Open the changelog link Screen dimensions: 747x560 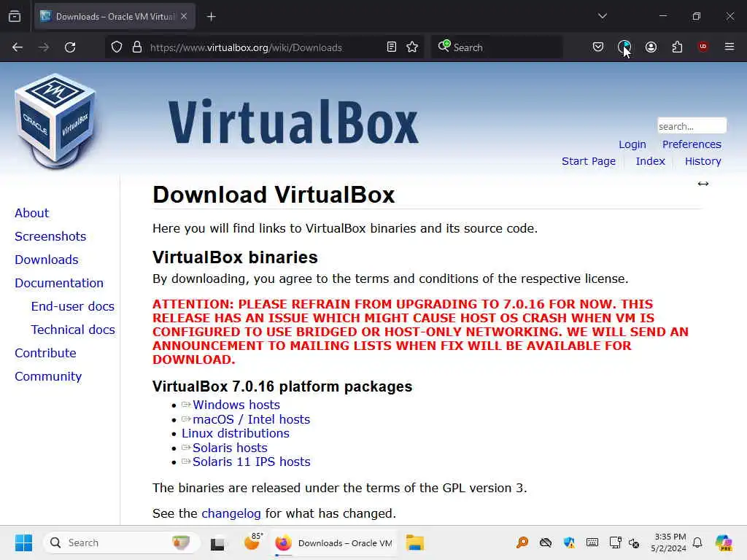click(231, 513)
